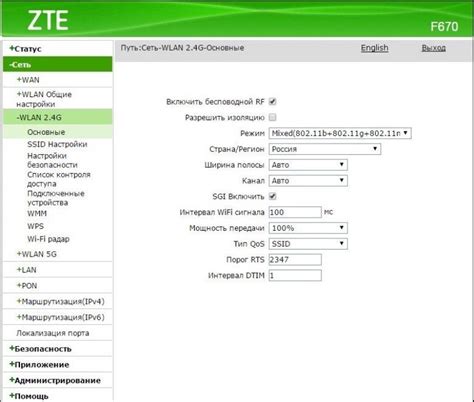Open the Тип QoS dropdown
The image size is (474, 402).
click(308, 244)
